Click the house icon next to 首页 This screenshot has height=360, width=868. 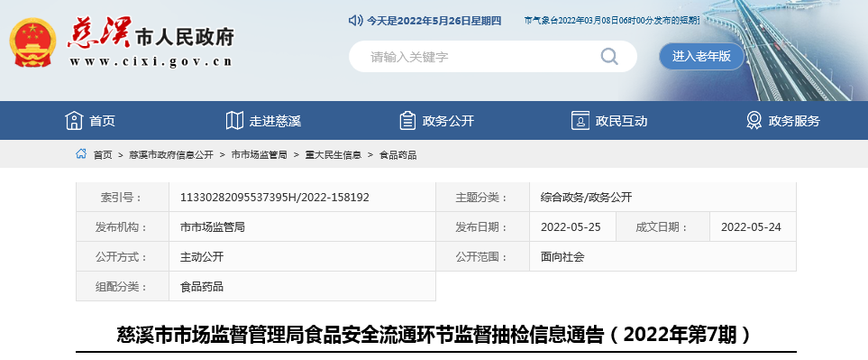tap(74, 120)
